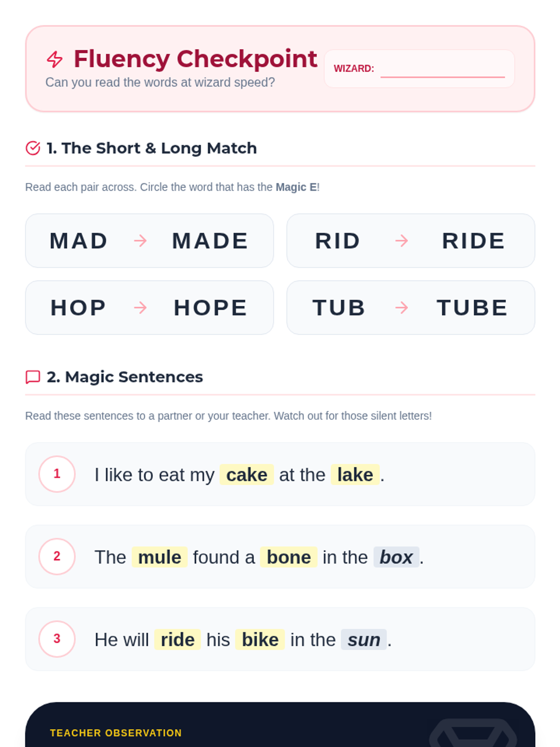Click the number 1 sentence circle
This screenshot has height=747, width=560.
pyautogui.click(x=57, y=474)
